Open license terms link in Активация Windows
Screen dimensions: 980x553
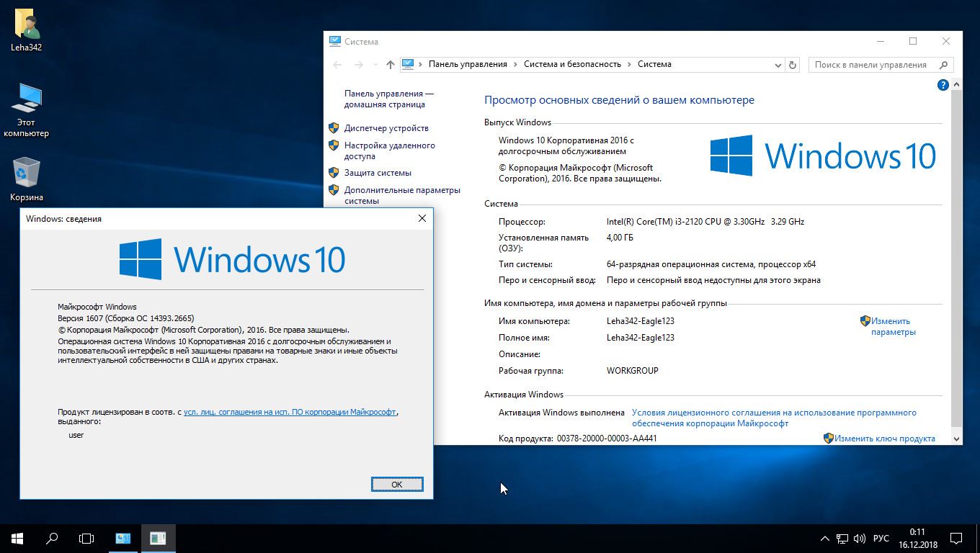tap(774, 418)
